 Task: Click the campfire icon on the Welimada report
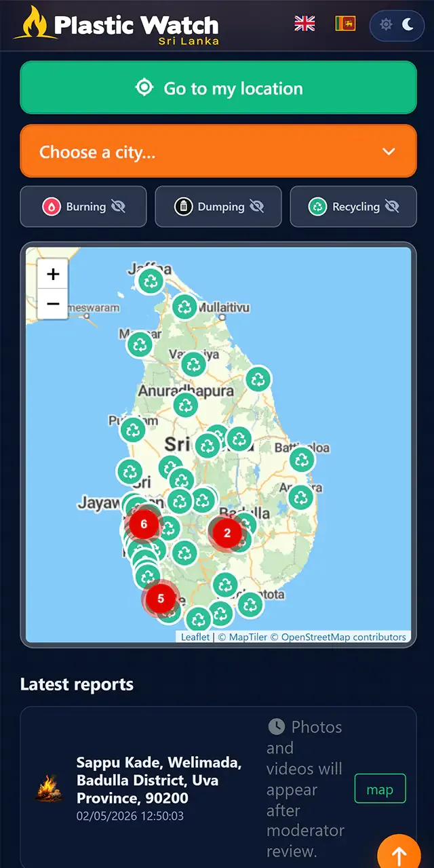[x=50, y=789]
